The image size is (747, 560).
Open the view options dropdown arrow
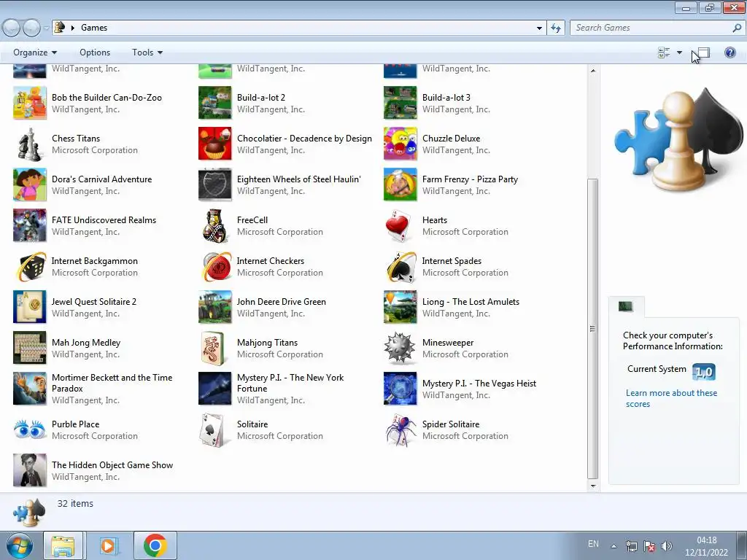[x=679, y=52]
